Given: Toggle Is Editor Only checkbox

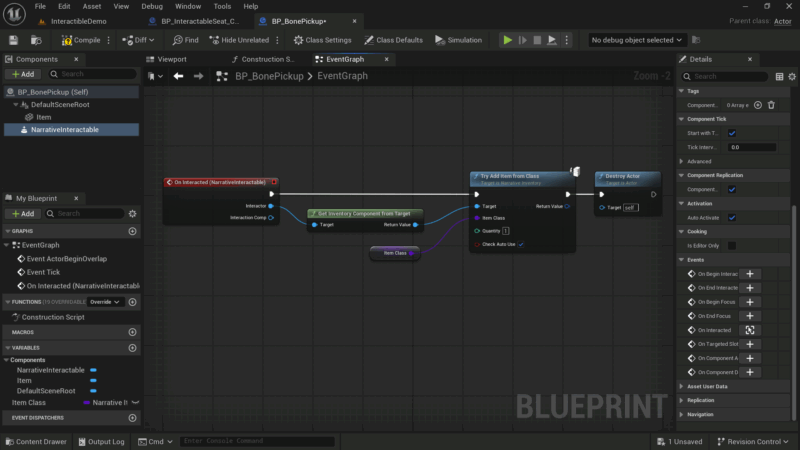Looking at the screenshot, I should (x=732, y=246).
